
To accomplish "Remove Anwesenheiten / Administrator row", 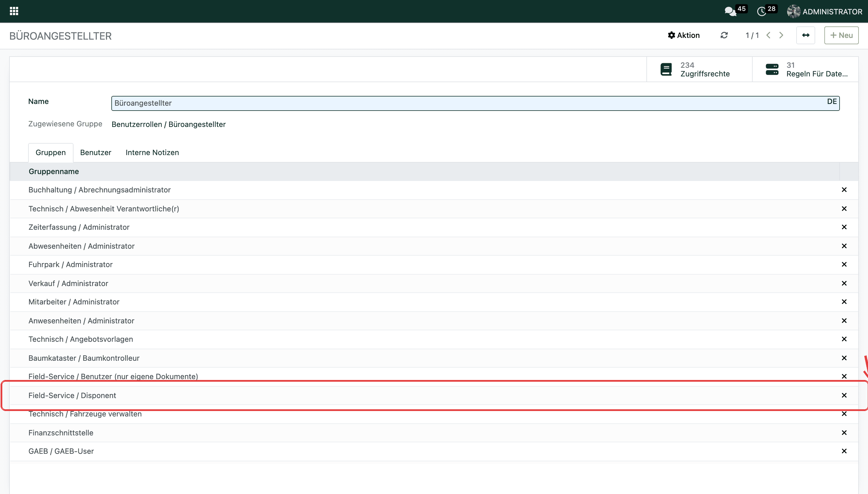I will tap(844, 321).
